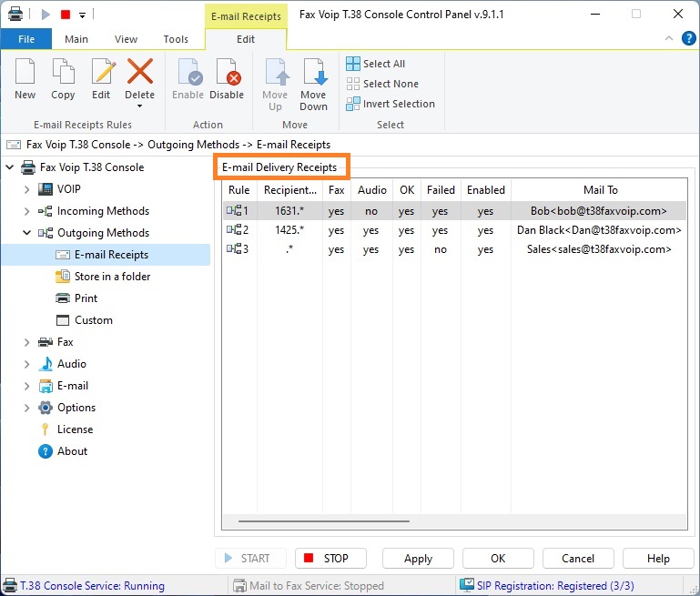
Task: Click Select All in the ribbon
Action: (x=376, y=64)
